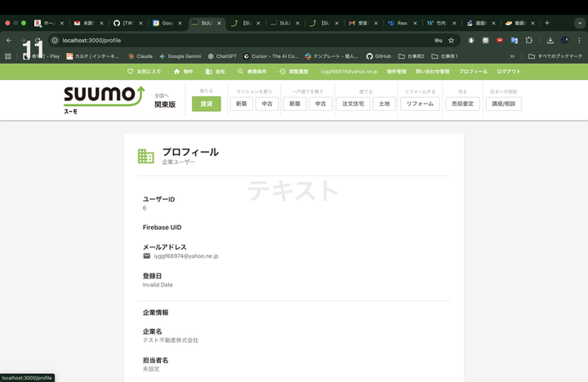Click the テスト不動産株式会社 company name

coord(170,340)
